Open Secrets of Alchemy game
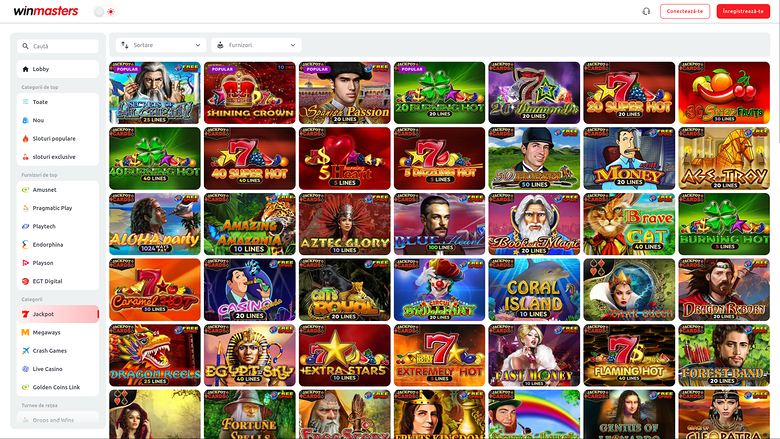Viewport: 780px width, 439px height. [x=155, y=93]
